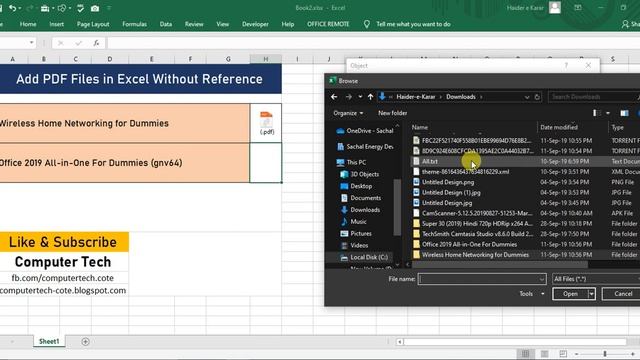The width and height of the screenshot is (640, 360).
Task: Click the PDF object icon in cell H
Action: tap(266, 123)
